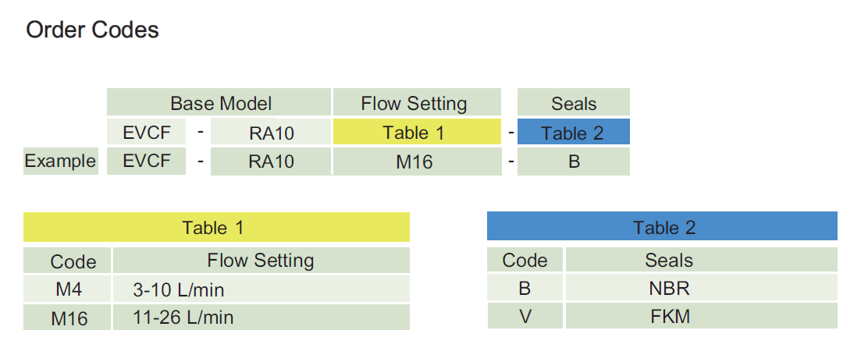
Task: Click the M16 cell in the Example row
Action: (x=416, y=162)
